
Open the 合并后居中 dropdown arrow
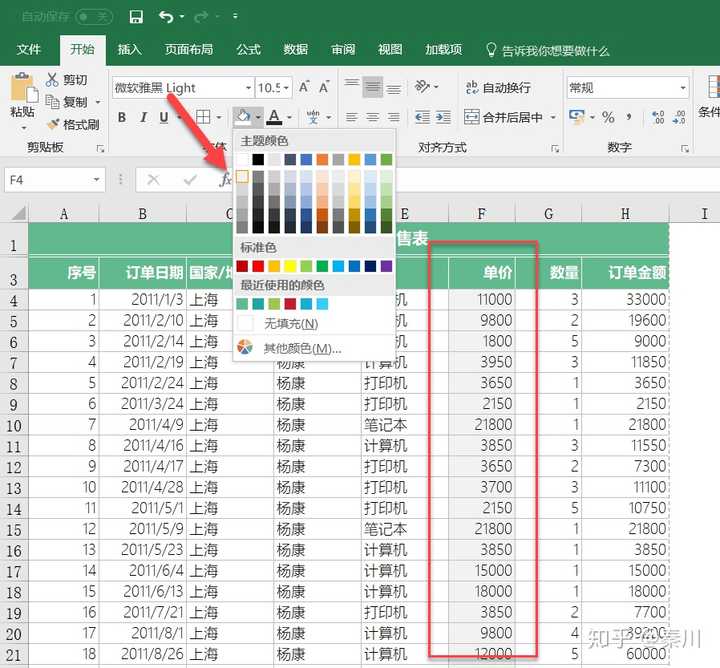pos(553,118)
